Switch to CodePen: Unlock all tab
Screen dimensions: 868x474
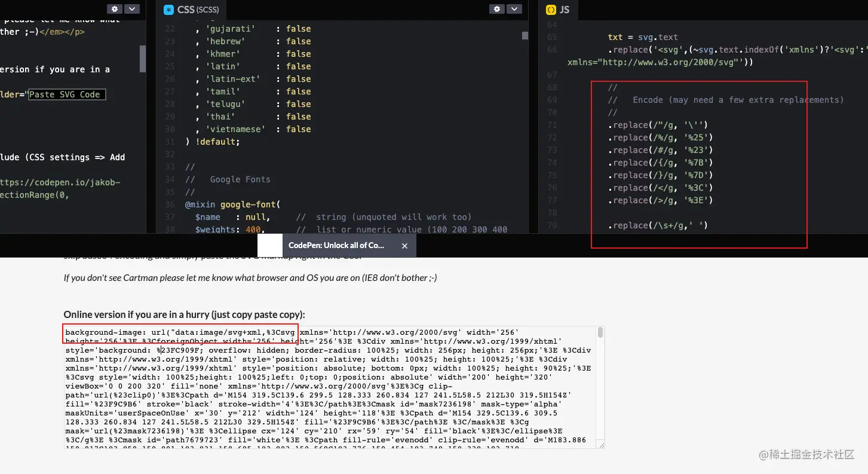pos(336,245)
